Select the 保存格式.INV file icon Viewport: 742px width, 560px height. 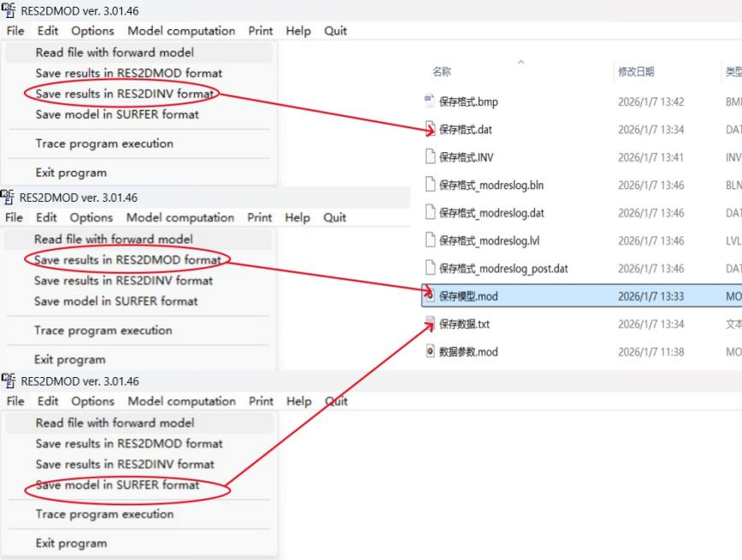point(430,157)
